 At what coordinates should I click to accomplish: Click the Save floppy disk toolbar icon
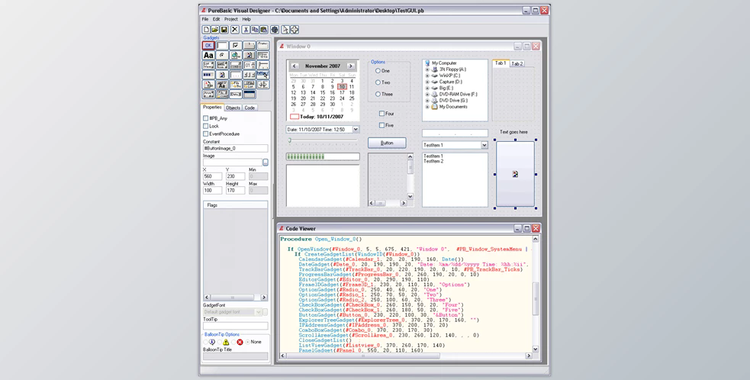pyautogui.click(x=224, y=30)
